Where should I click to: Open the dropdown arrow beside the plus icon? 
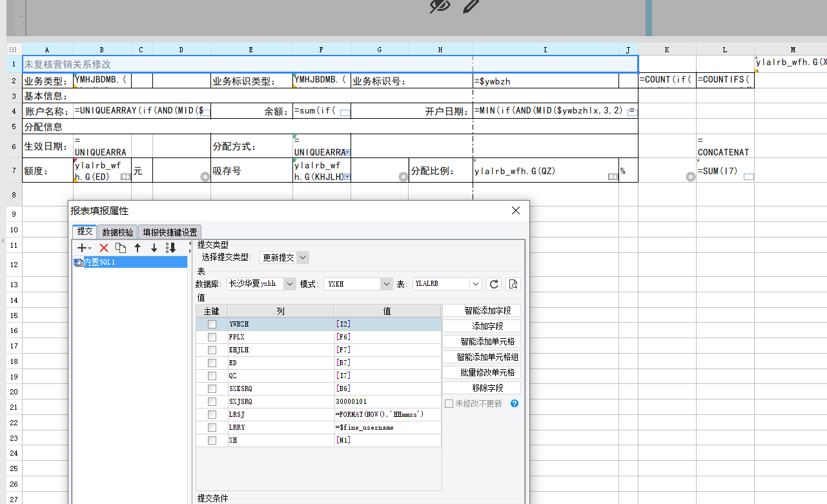(90, 248)
